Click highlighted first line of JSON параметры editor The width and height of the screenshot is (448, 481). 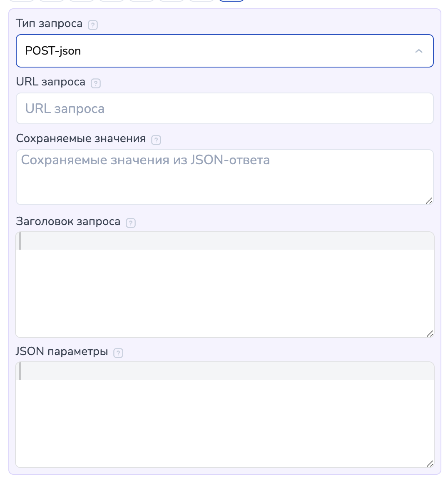tap(225, 371)
